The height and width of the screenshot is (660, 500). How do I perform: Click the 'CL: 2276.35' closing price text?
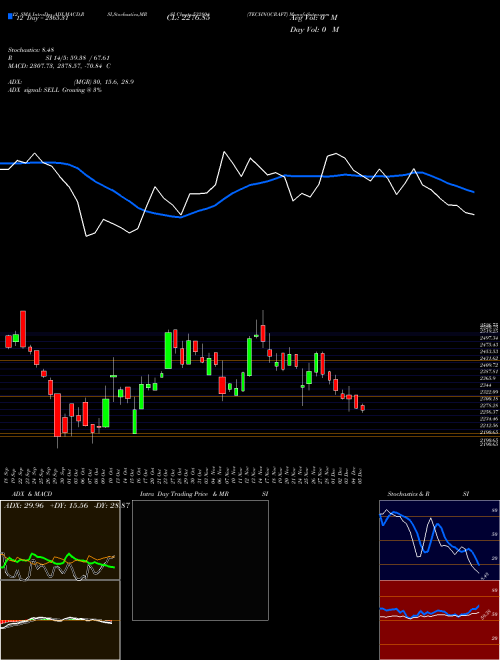click(x=188, y=18)
